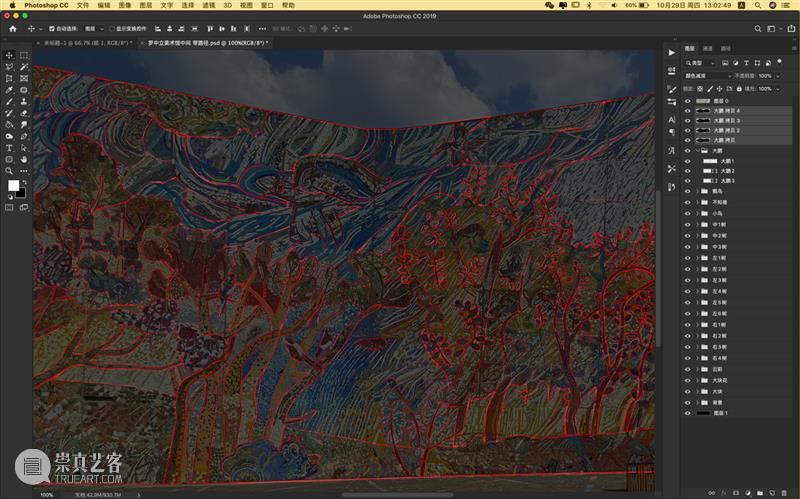Select the Crop tool
Image resolution: width=800 pixels, height=499 pixels.
9,79
